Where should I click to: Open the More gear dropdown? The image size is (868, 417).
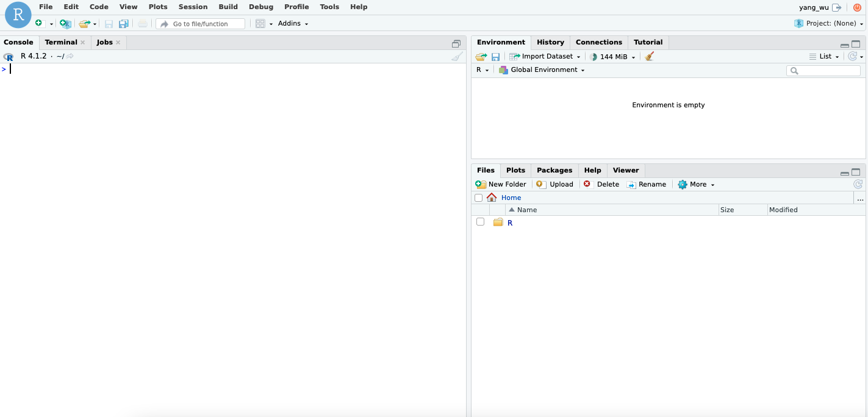[x=696, y=184]
